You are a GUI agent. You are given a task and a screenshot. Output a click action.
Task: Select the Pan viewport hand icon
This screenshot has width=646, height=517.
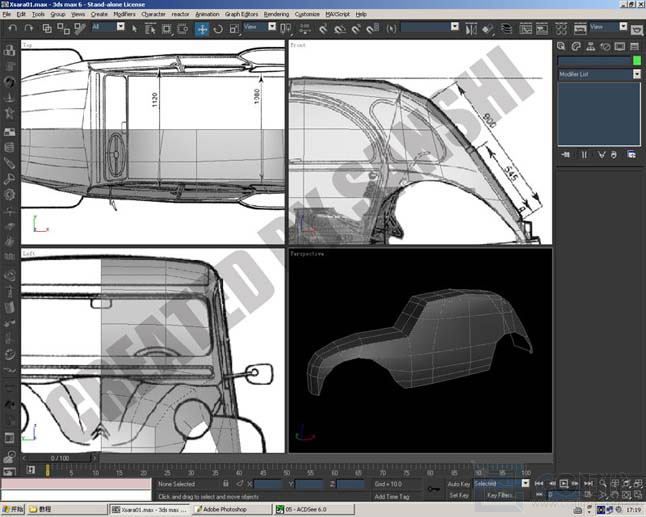[614, 494]
